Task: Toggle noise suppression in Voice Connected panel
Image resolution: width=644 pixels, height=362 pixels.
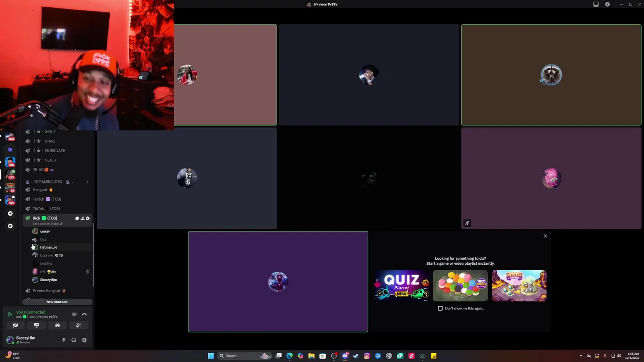Action: coord(75,314)
